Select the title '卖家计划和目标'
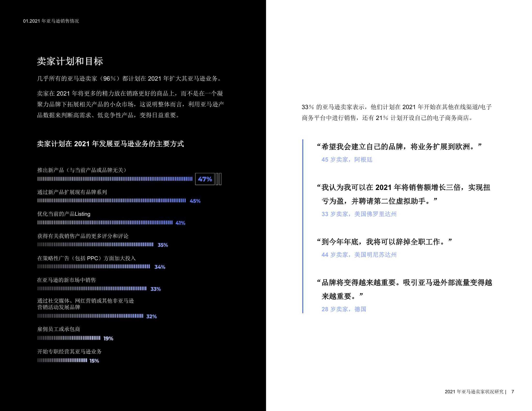 70,61
